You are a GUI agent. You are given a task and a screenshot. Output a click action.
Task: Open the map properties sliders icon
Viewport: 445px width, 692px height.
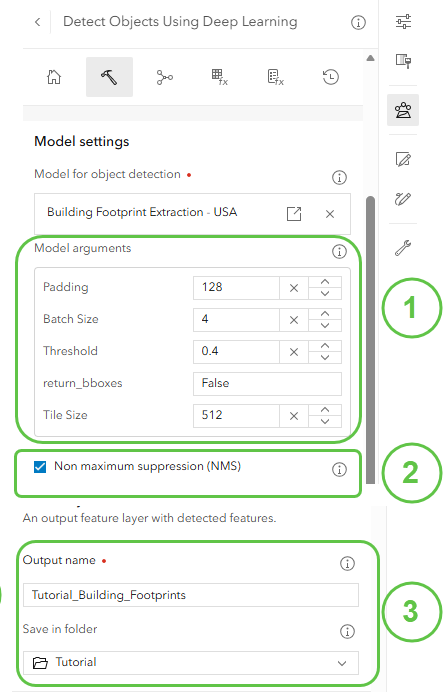pos(403,21)
